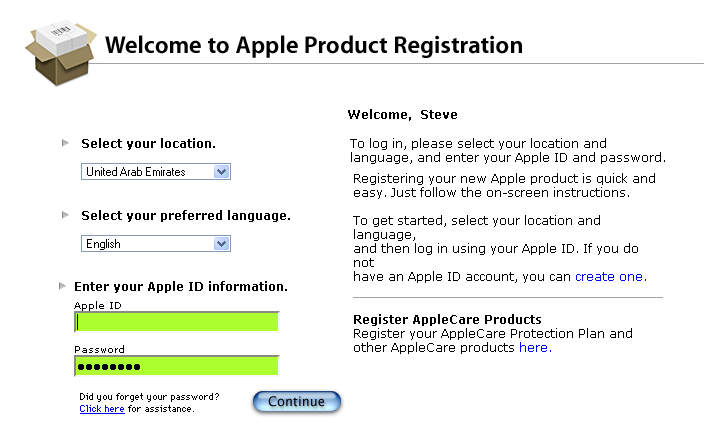Click the 'Select your location.' label
The width and height of the screenshot is (722, 446).
pos(148,144)
